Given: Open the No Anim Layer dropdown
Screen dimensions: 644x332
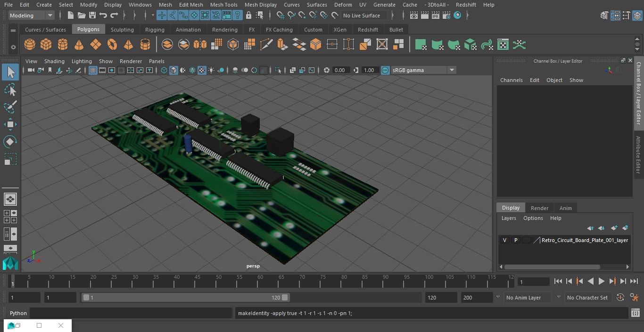Looking at the screenshot, I should 528,298.
